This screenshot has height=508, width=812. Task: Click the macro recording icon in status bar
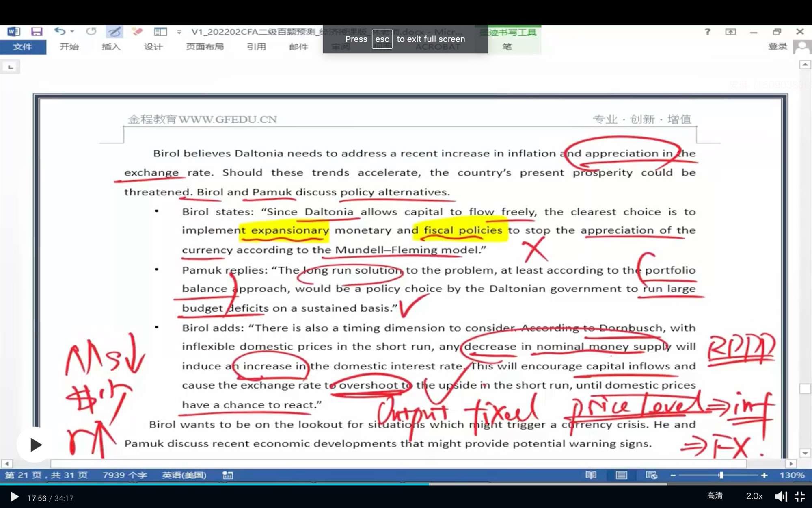(x=228, y=475)
